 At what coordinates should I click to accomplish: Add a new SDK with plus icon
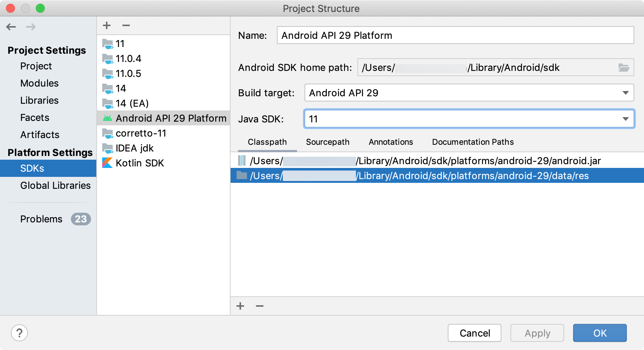click(107, 25)
